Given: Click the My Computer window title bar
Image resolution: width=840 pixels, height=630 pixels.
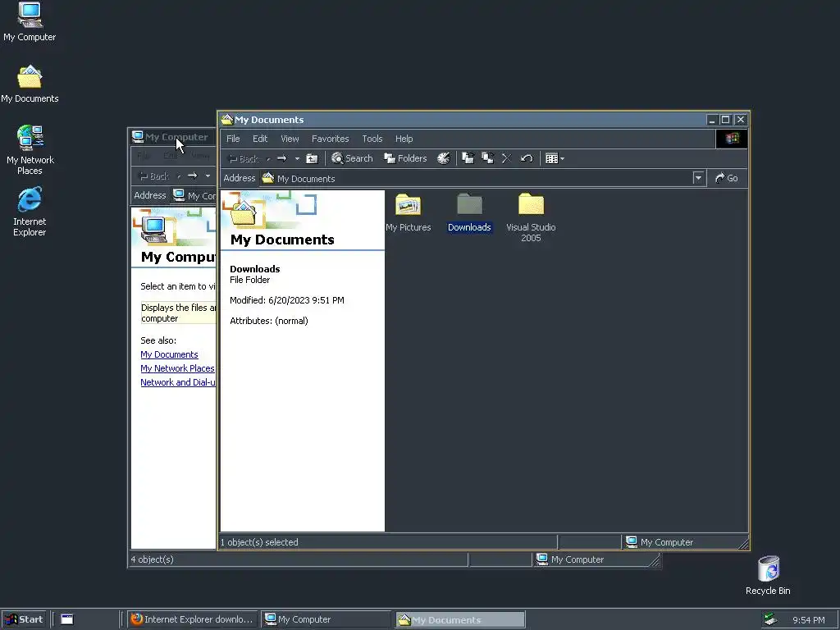Looking at the screenshot, I should [172, 137].
